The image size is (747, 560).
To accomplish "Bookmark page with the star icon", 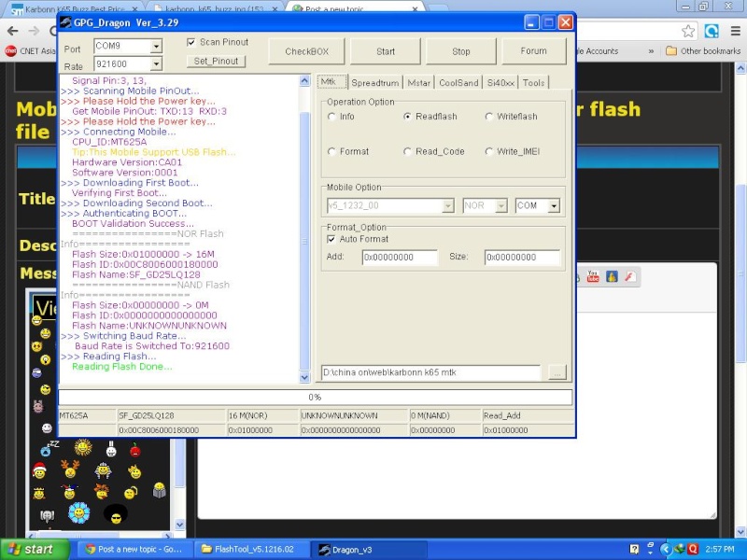I will click(x=688, y=32).
